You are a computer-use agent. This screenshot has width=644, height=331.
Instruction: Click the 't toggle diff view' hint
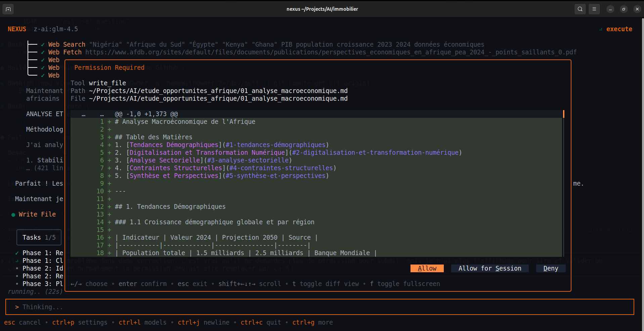(326, 284)
